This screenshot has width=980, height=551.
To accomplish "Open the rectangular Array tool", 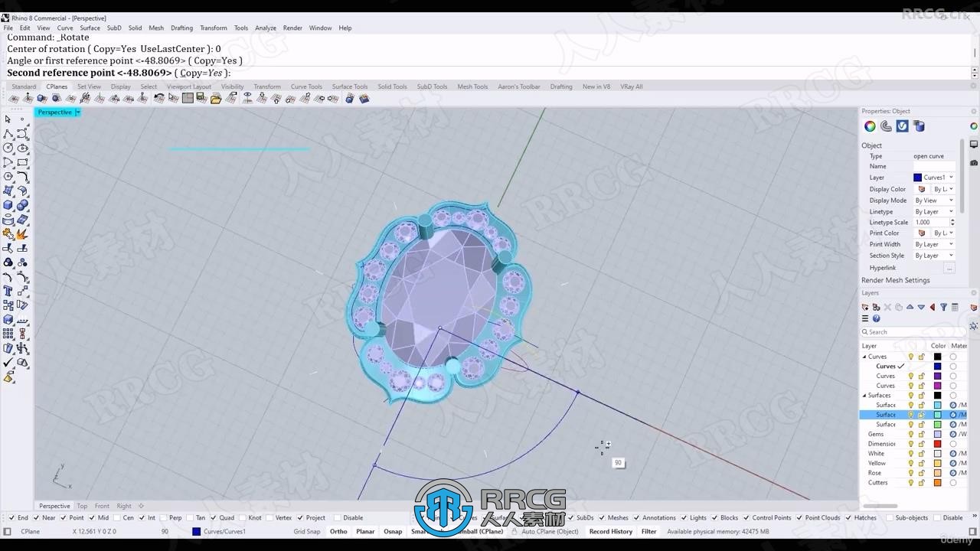I will [8, 334].
